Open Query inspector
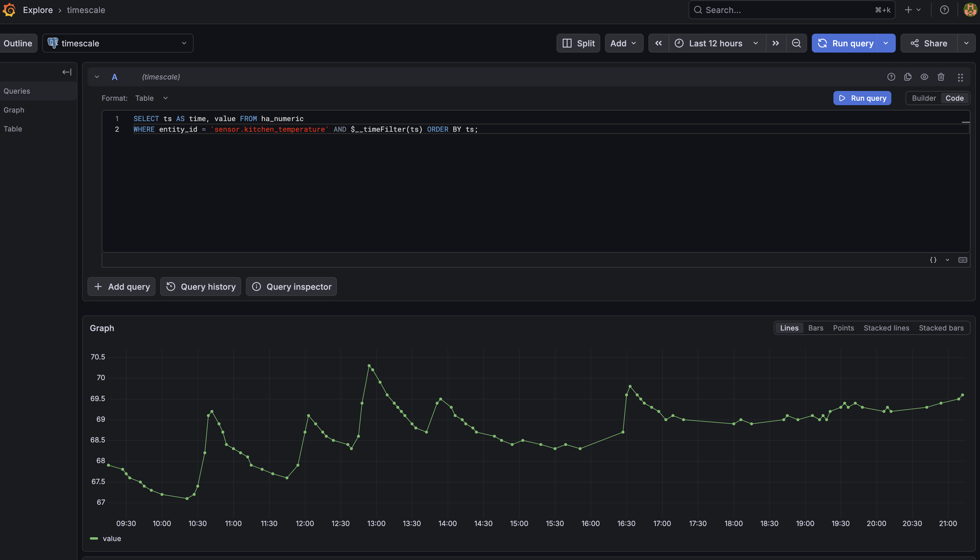Screen dimensions: 980x560 pos(291,286)
